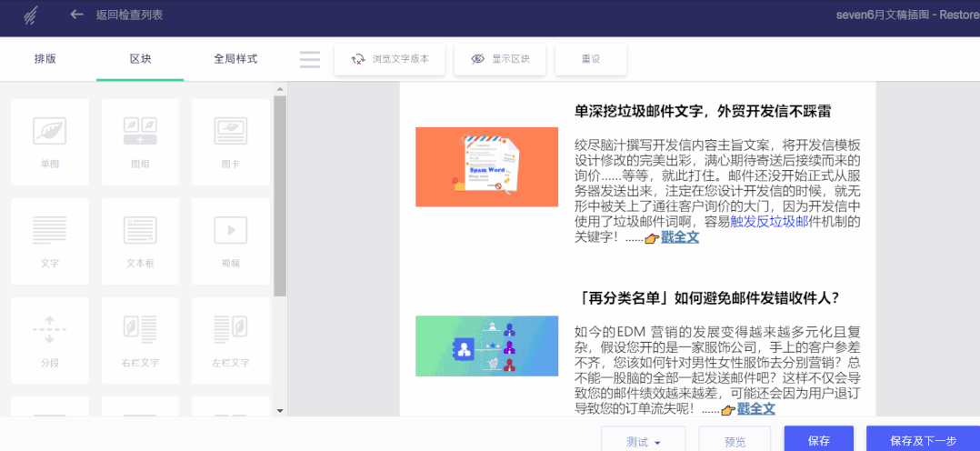This screenshot has height=451, width=980.
Task: Click the 触发反垃圾邮 hyperlink
Action: 769,222
